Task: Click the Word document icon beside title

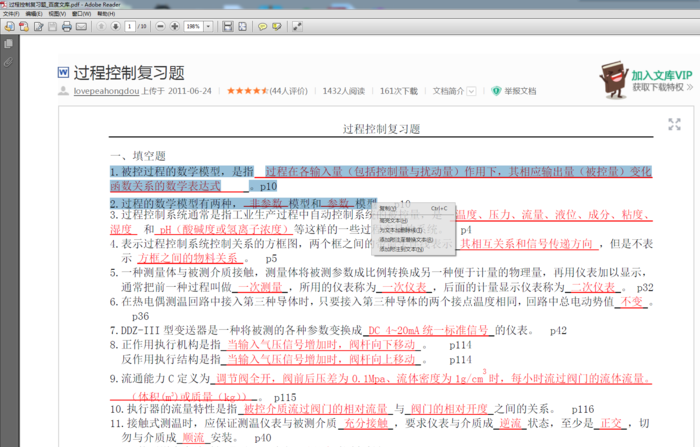Action: coord(63,72)
